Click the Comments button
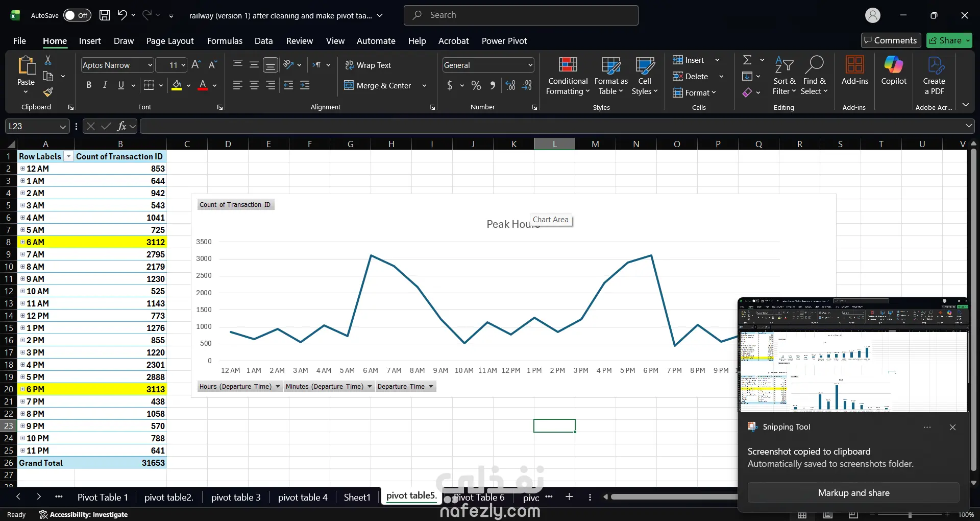This screenshot has height=521, width=980. 891,40
